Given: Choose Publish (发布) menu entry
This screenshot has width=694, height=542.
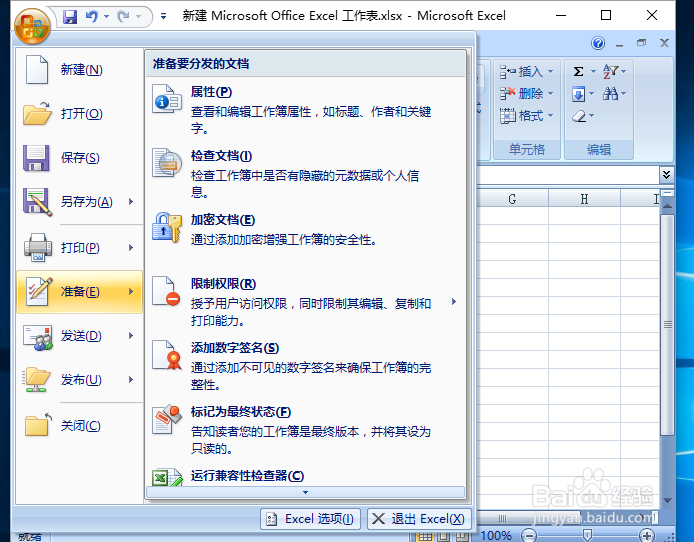Looking at the screenshot, I should [80, 380].
